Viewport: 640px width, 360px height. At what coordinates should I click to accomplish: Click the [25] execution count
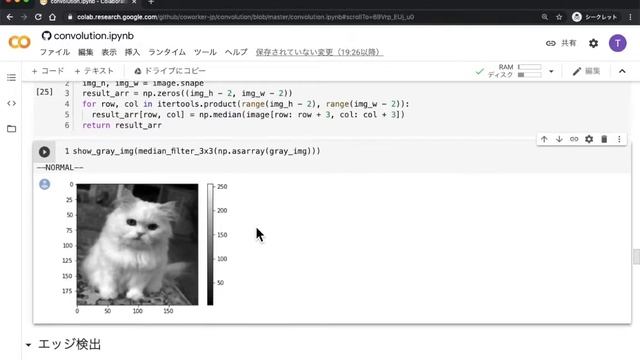[44, 92]
